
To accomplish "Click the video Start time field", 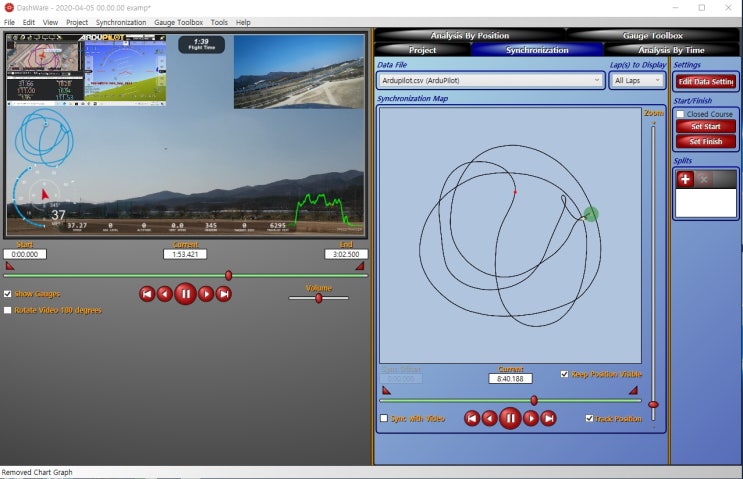I will coord(25,254).
